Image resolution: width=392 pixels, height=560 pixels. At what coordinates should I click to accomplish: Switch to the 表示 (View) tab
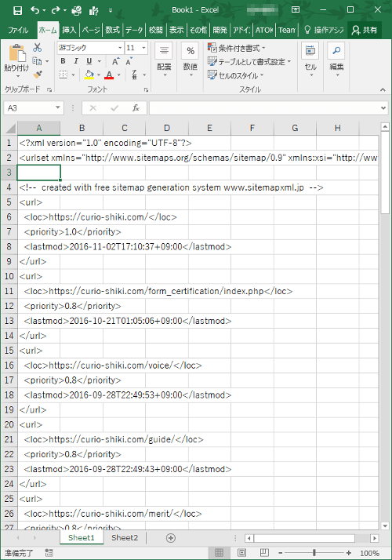[176, 30]
